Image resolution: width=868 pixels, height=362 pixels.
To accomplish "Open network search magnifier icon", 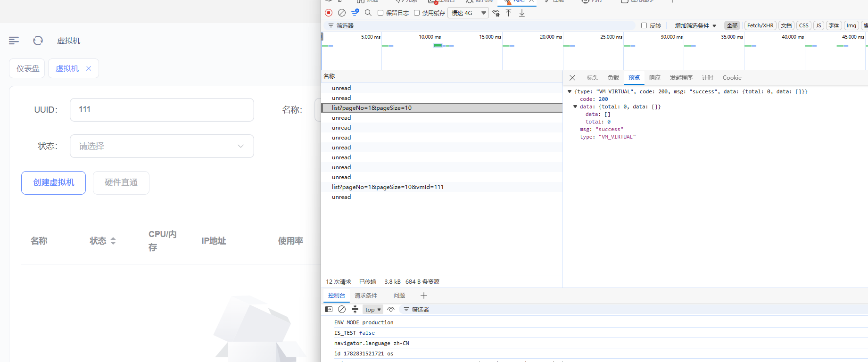I will coord(368,13).
